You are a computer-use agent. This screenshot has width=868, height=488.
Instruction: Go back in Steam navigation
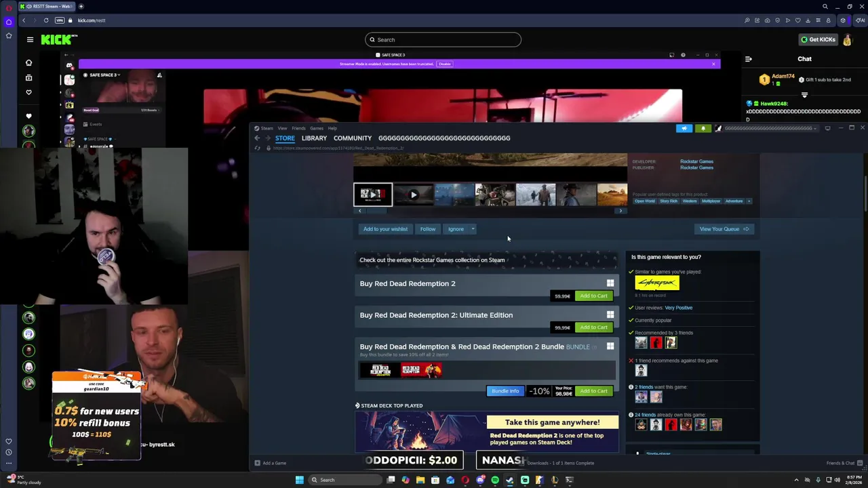(x=257, y=138)
